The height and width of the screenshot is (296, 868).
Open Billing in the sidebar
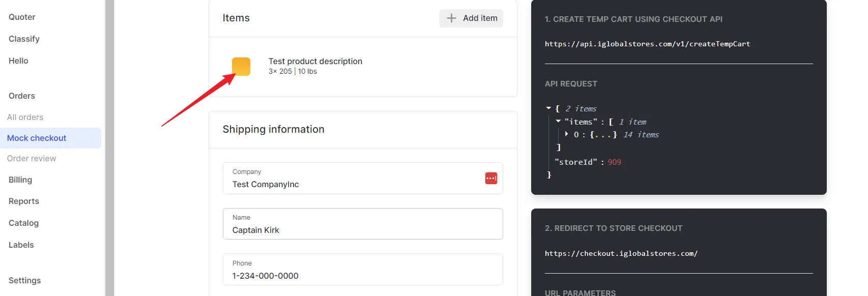(20, 180)
